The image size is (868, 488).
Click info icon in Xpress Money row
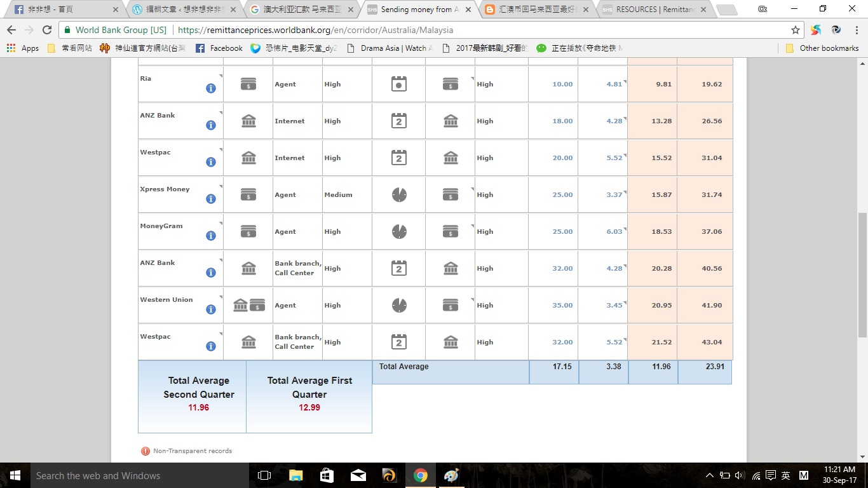point(210,199)
